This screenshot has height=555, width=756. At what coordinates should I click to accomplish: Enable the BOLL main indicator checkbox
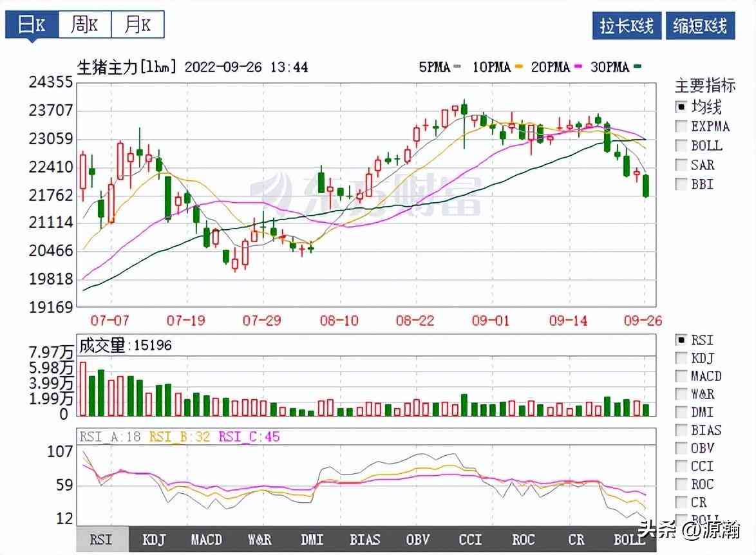(681, 146)
